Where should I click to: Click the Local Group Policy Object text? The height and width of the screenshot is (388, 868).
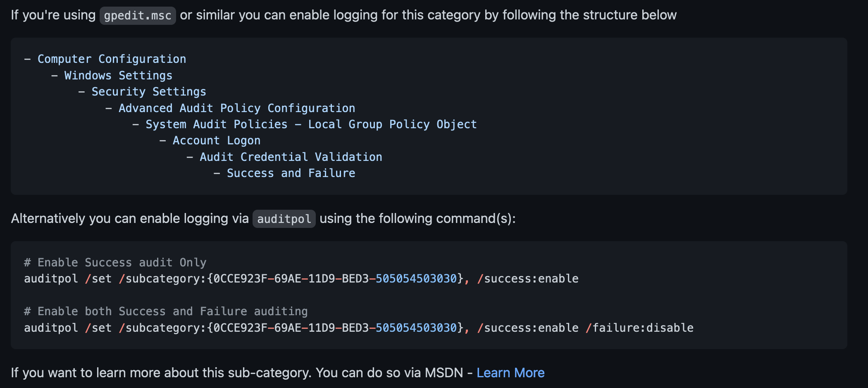[x=392, y=125]
